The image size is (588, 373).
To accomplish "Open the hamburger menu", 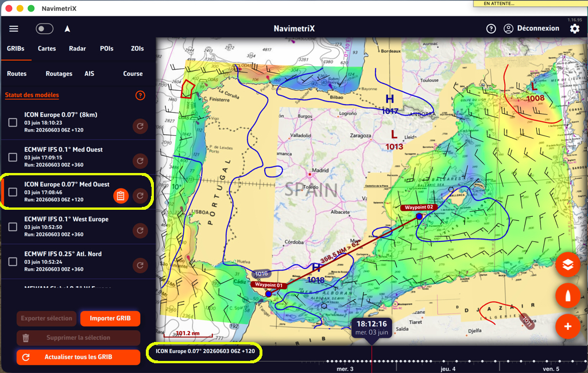I will (14, 29).
